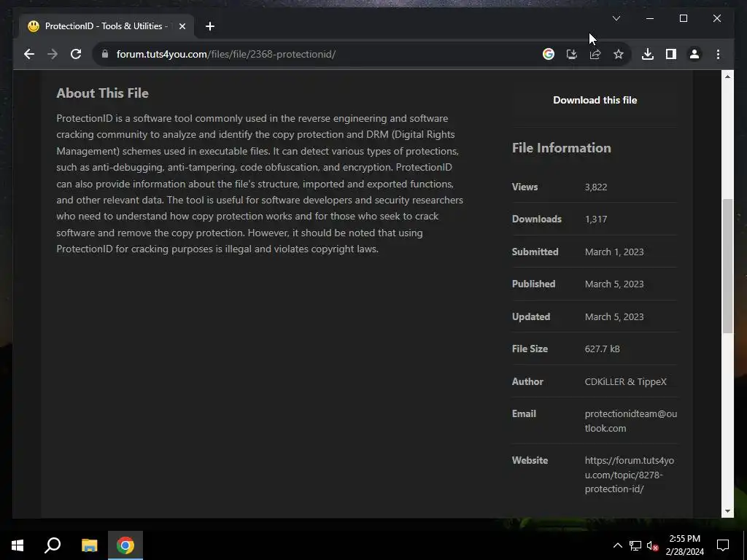This screenshot has width=747, height=560.
Task: Open the Chrome profile icon
Action: [x=694, y=54]
